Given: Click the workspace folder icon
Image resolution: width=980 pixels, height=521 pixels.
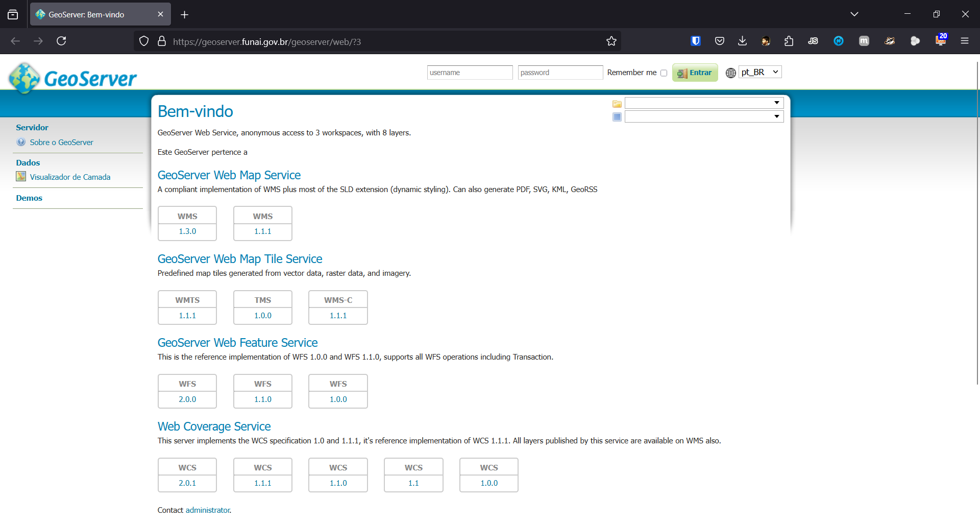Looking at the screenshot, I should (x=617, y=104).
